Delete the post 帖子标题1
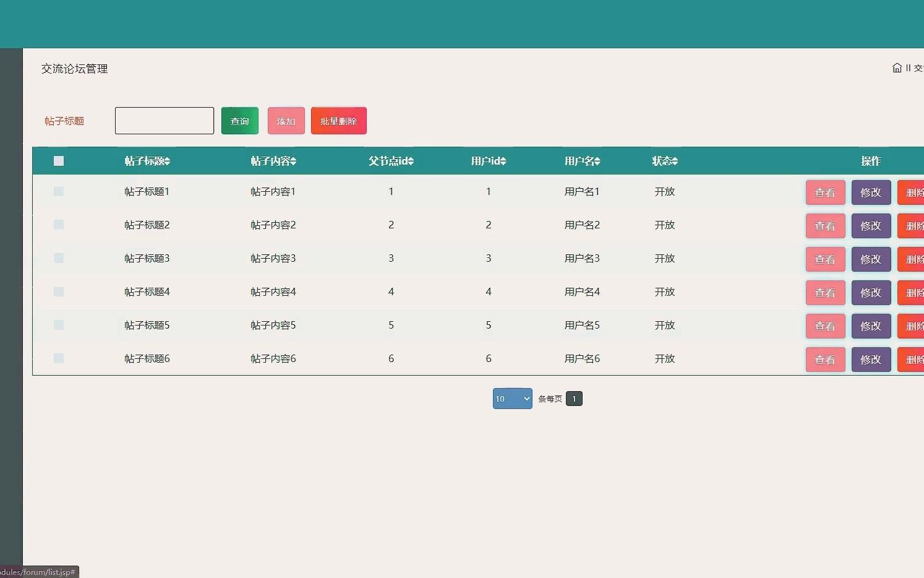 click(x=911, y=192)
